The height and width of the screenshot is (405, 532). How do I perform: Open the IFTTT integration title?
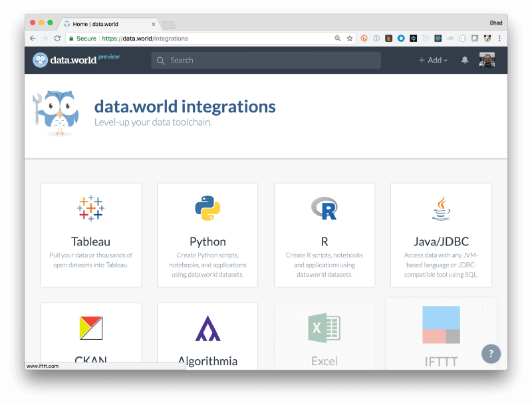[441, 362]
